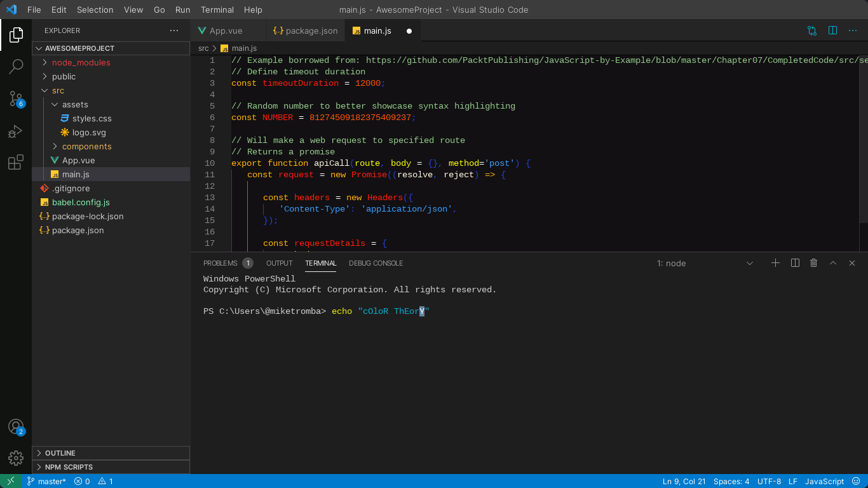Image resolution: width=868 pixels, height=488 pixels.
Task: Close the terminal panel
Action: (x=852, y=263)
